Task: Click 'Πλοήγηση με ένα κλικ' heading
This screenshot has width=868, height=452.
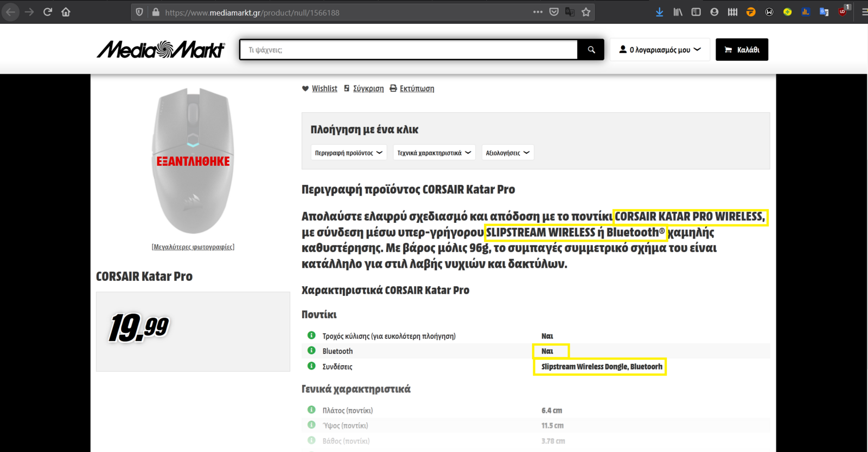Action: pyautogui.click(x=365, y=130)
